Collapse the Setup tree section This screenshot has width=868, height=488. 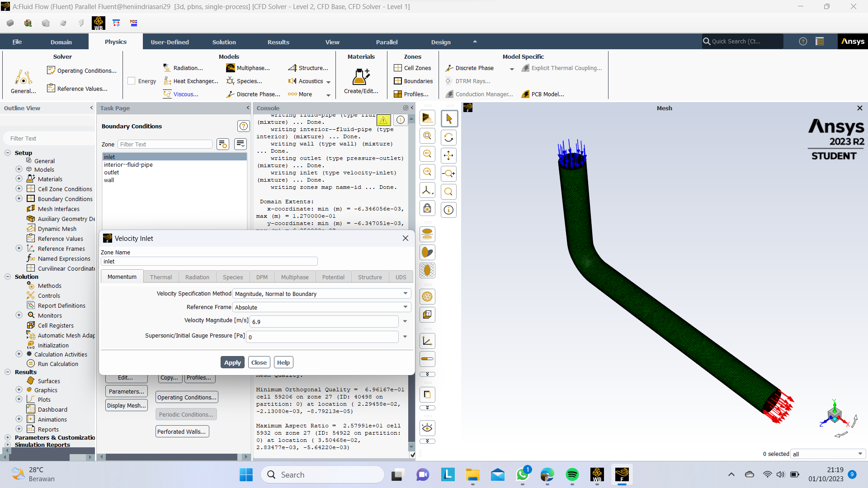click(8, 153)
